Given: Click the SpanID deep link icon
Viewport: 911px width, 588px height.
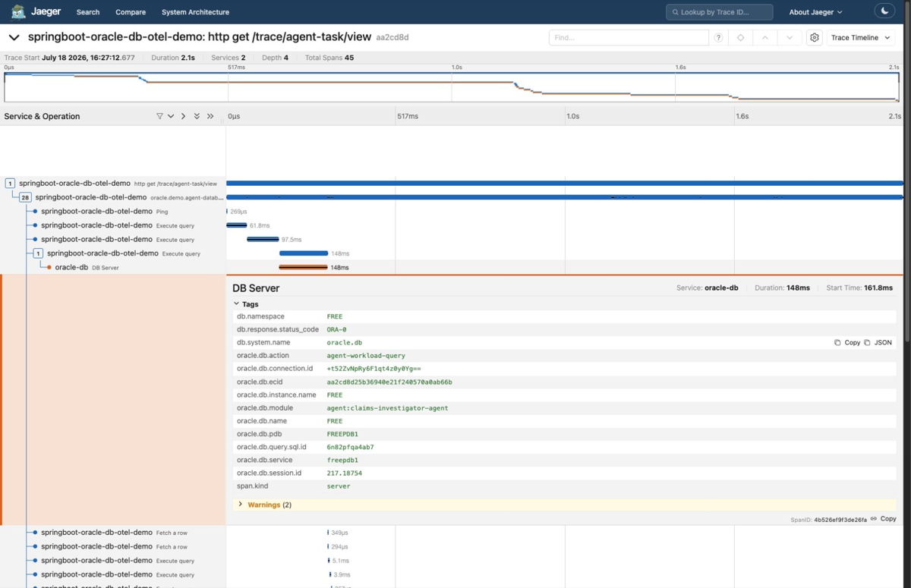Looking at the screenshot, I should click(874, 519).
